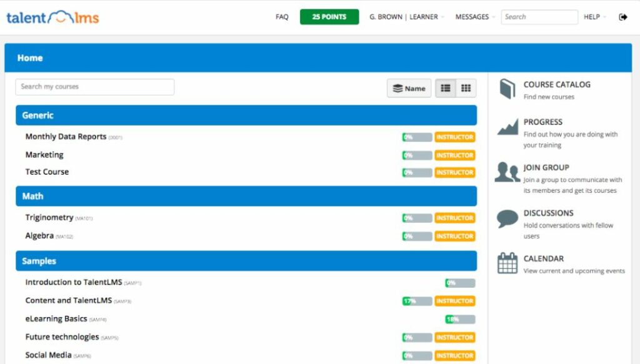Click 'Find new courses' text
Screen dimensions: 640x364
[x=549, y=97]
